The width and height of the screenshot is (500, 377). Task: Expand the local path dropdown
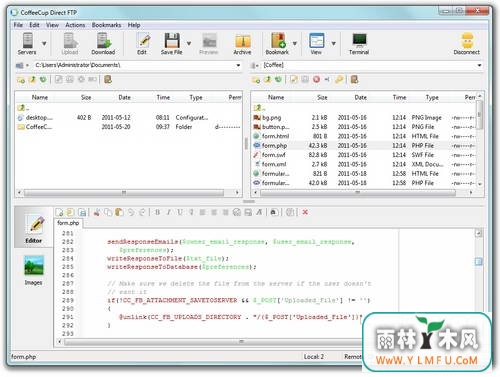(x=238, y=65)
